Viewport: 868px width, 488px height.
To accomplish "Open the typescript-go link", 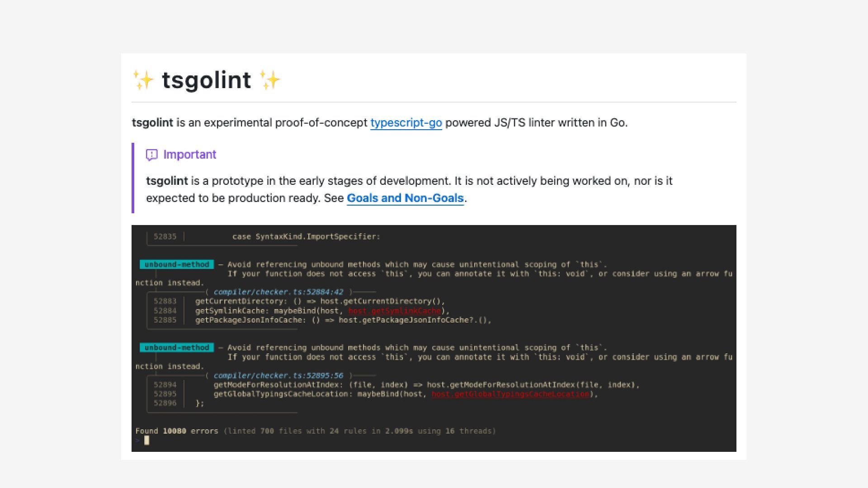I will tap(406, 123).
